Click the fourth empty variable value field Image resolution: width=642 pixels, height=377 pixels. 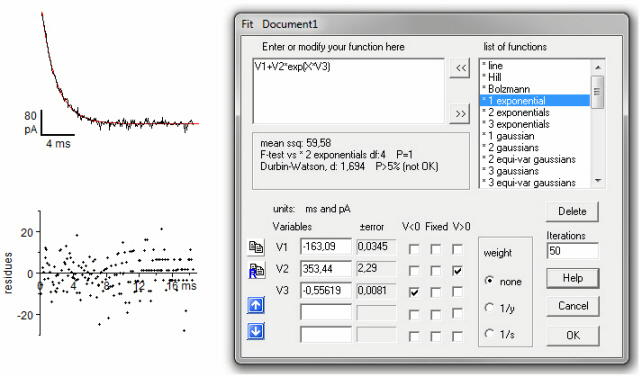pos(326,312)
